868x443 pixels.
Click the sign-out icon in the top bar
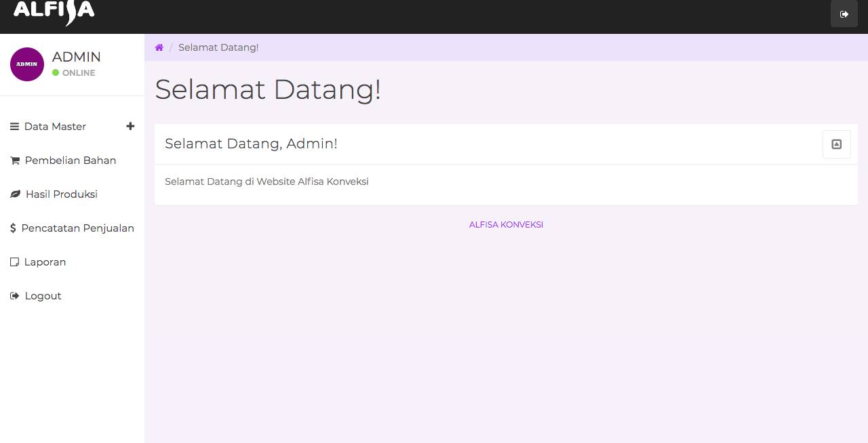(x=844, y=14)
